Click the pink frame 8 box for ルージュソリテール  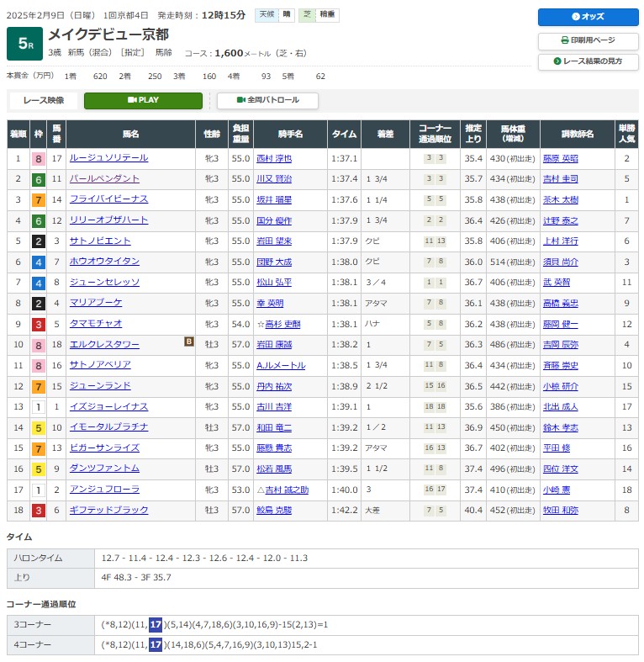(x=39, y=158)
